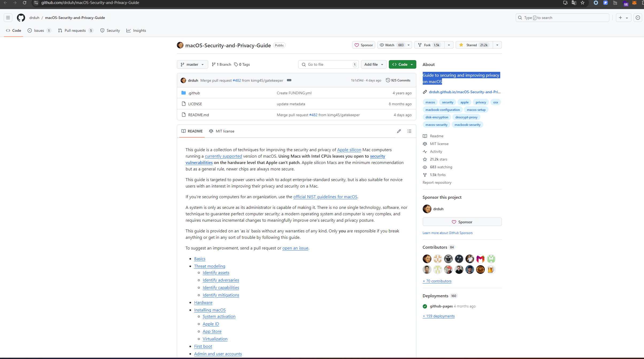Click the repo owner avatar beside title
Screen dimensions: 644x359
tap(180, 45)
